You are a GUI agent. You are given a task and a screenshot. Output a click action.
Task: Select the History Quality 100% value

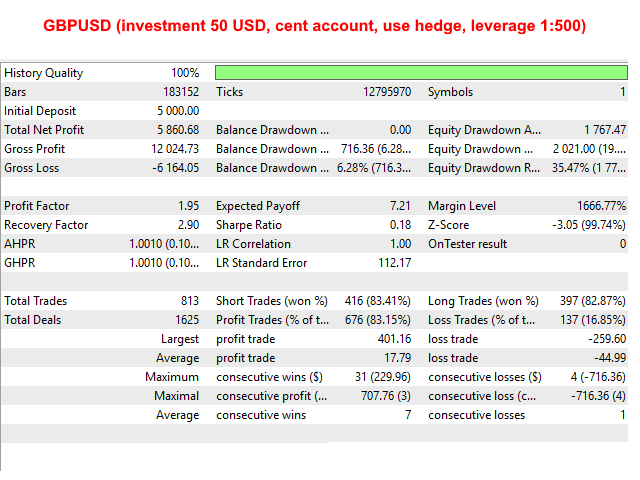pyautogui.click(x=184, y=73)
